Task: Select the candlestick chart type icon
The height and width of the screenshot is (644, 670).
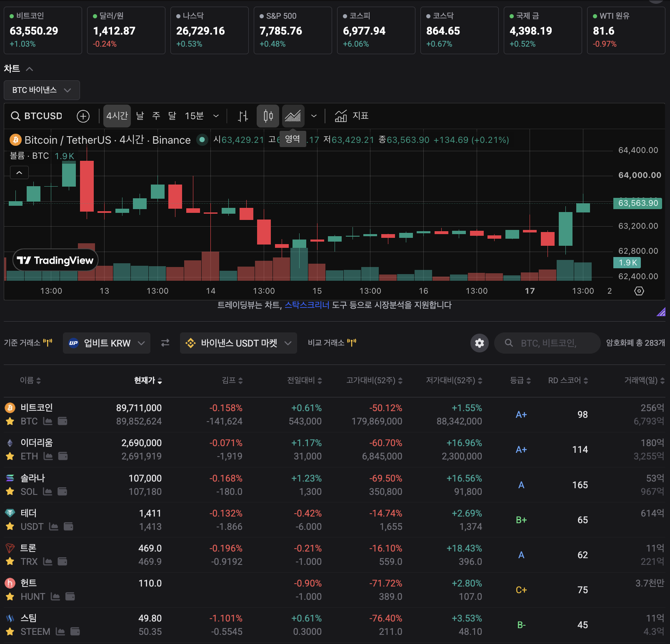Action: 268,116
